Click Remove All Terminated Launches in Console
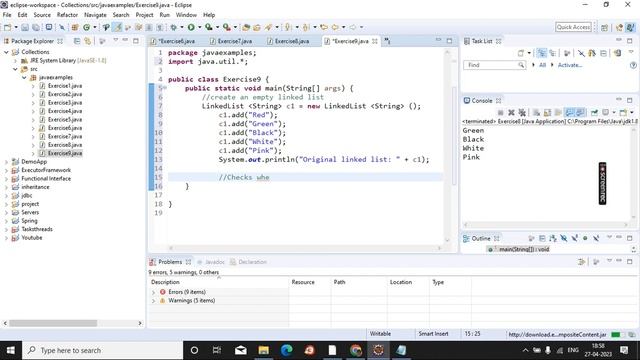The height and width of the screenshot is (360, 640). [522, 112]
